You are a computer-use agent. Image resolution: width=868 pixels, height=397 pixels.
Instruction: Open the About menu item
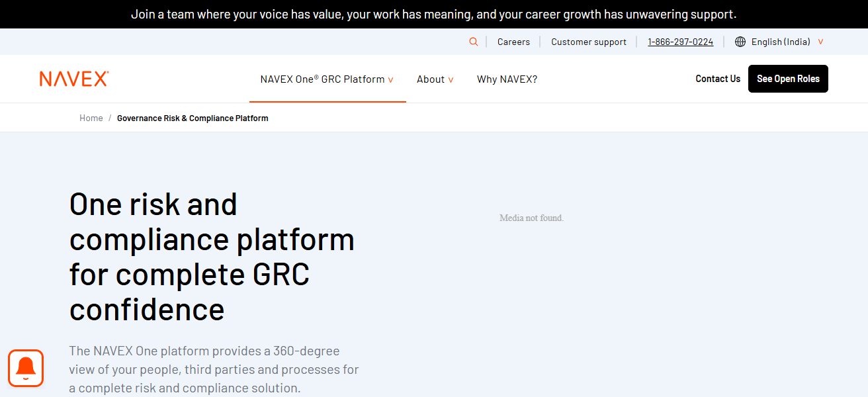tap(430, 79)
